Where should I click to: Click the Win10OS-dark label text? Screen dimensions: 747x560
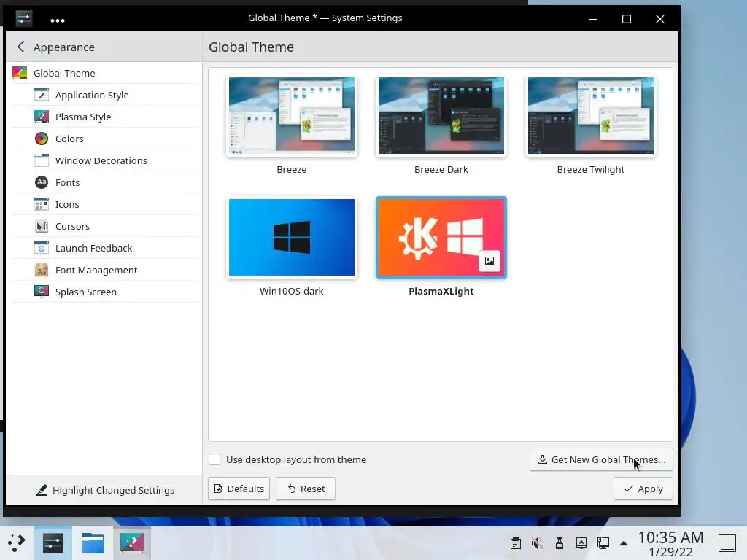coord(292,291)
